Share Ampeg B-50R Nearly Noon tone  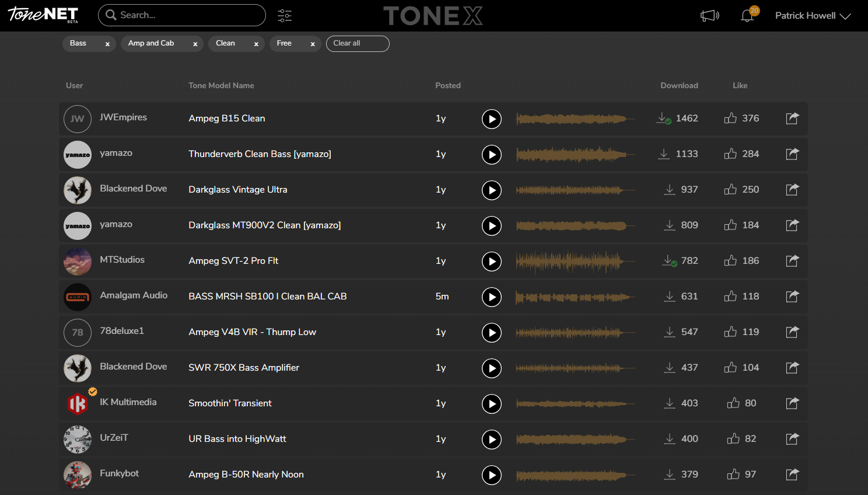[792, 475]
